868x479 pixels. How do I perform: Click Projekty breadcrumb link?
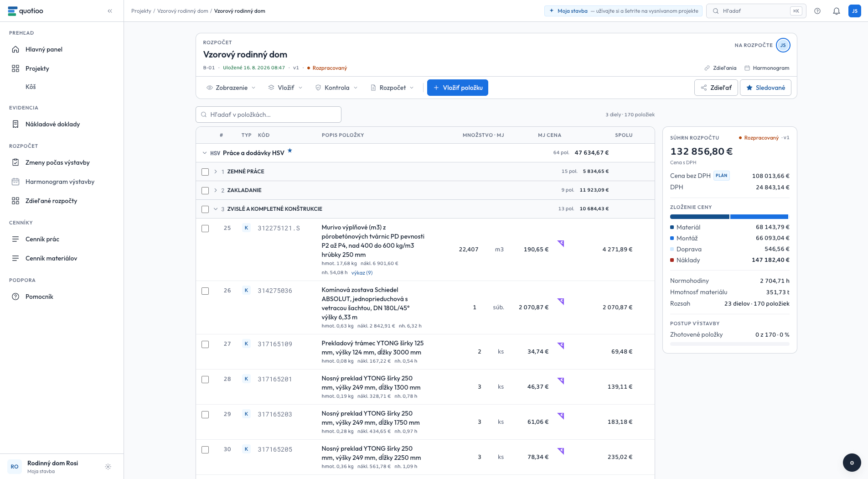[141, 11]
